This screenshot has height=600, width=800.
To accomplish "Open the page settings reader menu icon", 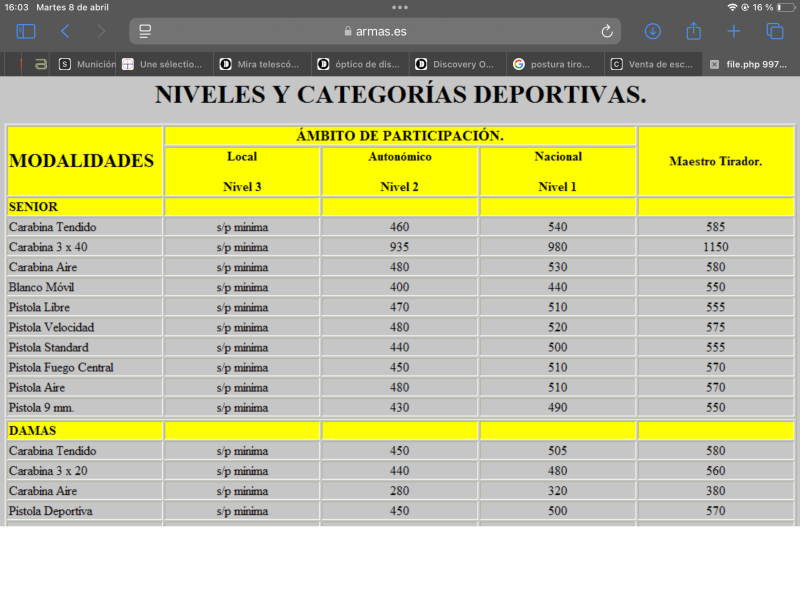I will pyautogui.click(x=145, y=31).
